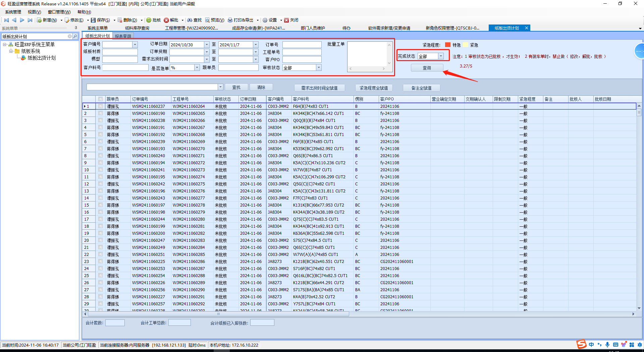Viewport: 644px width, 352px height.
Task: Click the 保存(S) save toolbar icon
Action: pos(93,20)
